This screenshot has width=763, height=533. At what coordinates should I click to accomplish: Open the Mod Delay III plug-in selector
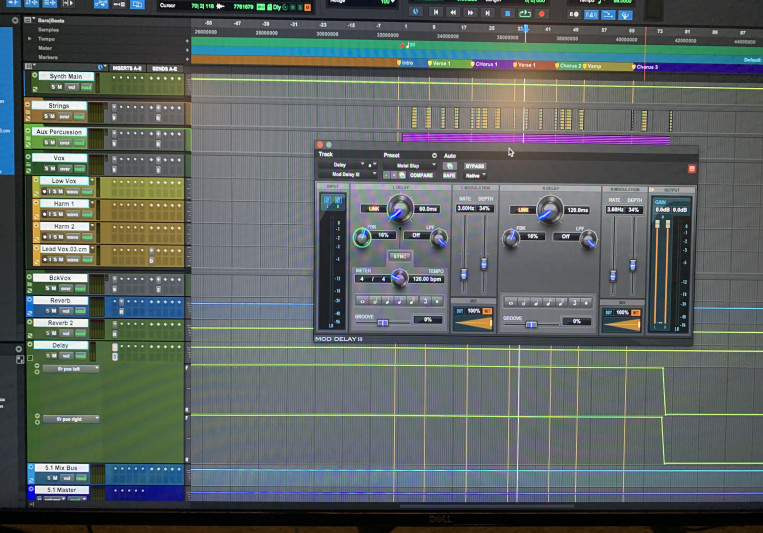[348, 174]
